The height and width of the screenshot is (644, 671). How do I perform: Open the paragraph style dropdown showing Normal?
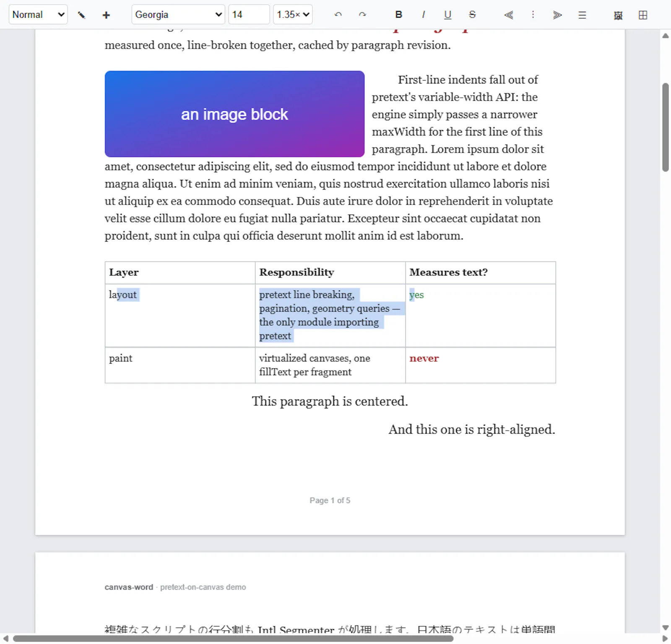click(x=38, y=15)
